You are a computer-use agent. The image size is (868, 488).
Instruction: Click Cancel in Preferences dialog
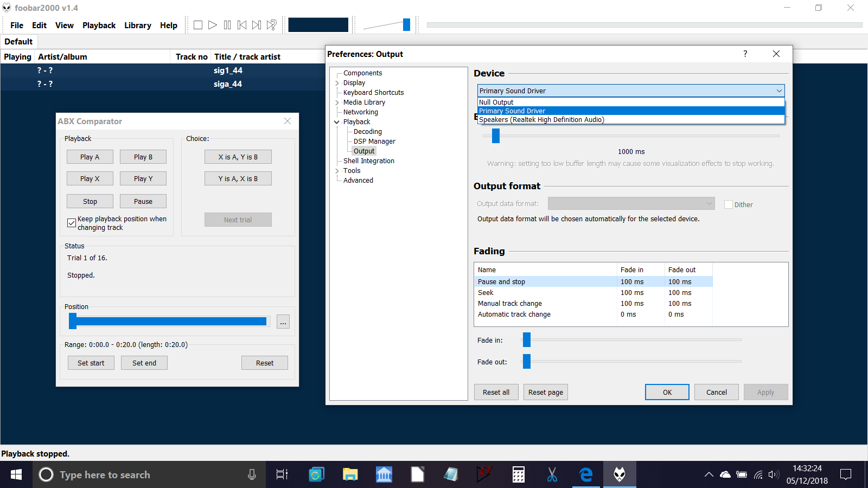(717, 392)
